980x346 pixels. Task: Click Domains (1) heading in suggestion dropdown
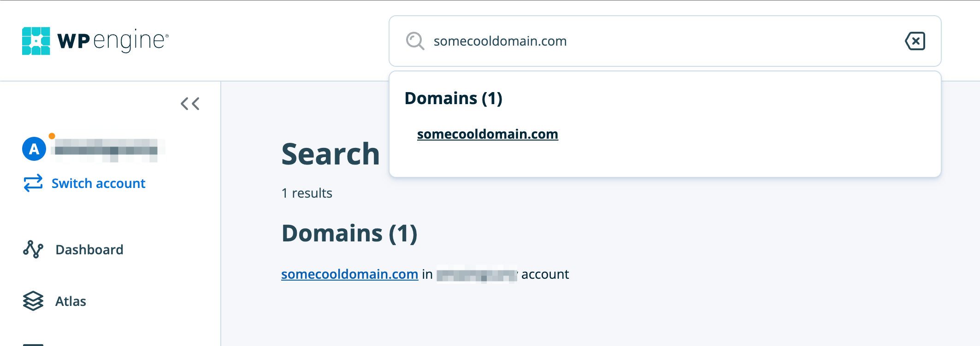point(453,99)
